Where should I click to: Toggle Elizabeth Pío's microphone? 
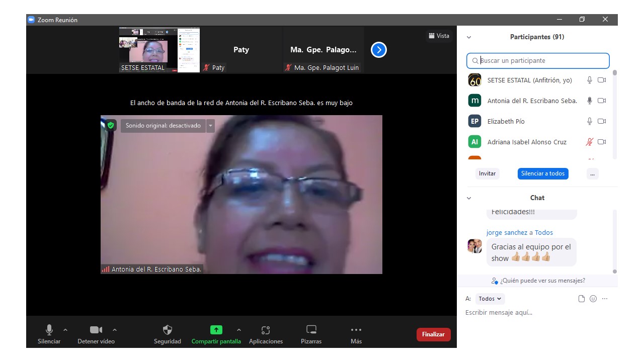pos(590,121)
